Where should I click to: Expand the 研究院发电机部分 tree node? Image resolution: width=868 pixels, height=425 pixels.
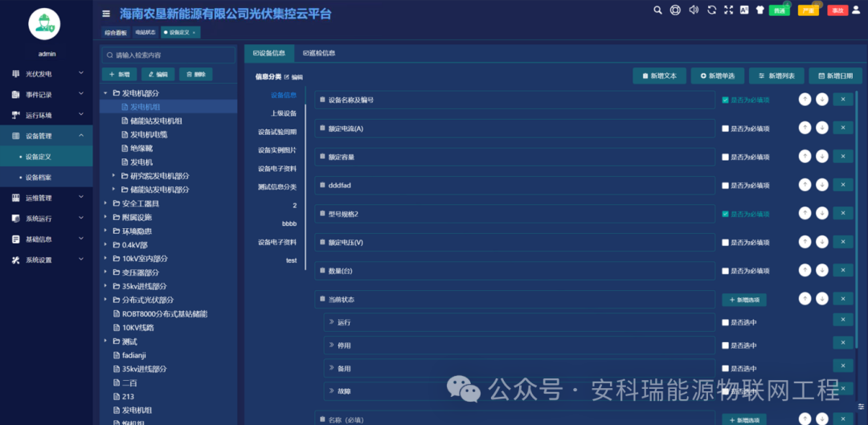coord(114,175)
